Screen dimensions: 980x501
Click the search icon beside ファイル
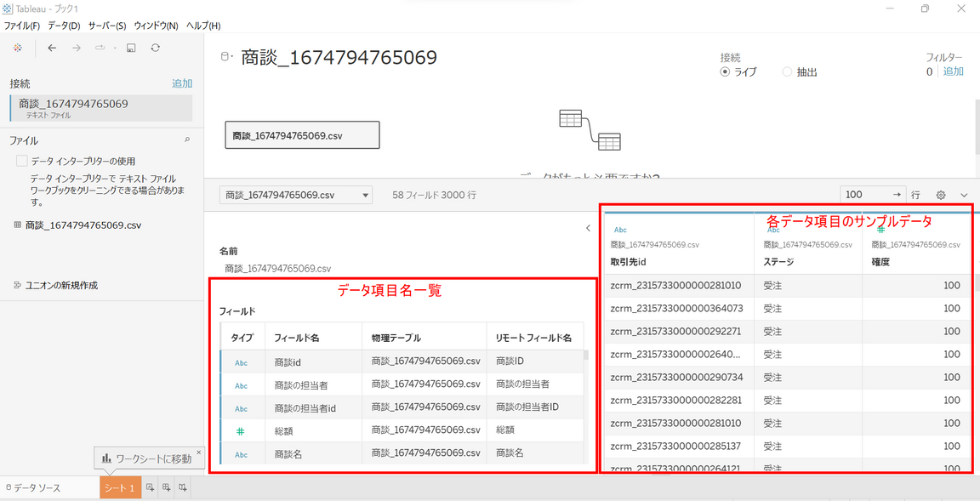point(187,140)
